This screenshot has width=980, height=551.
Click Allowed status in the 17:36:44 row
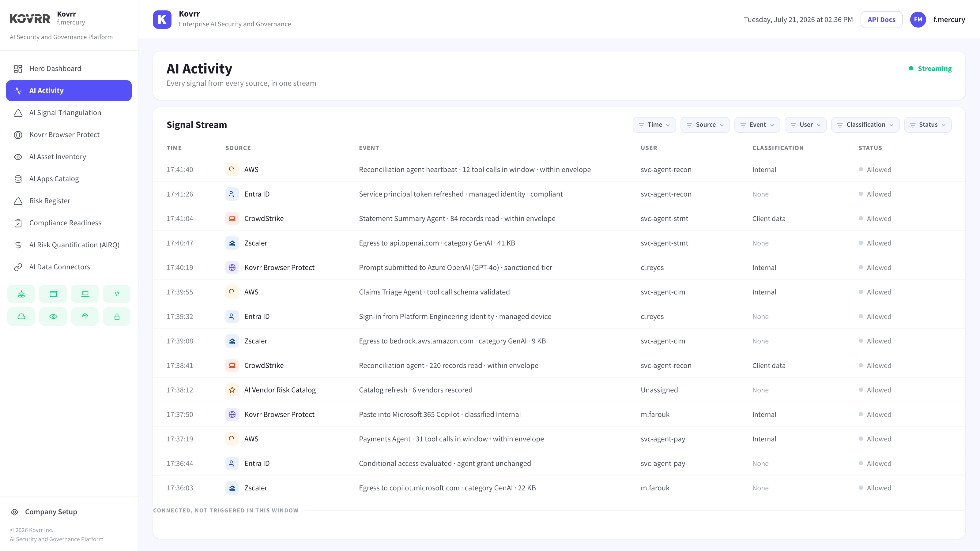point(875,463)
